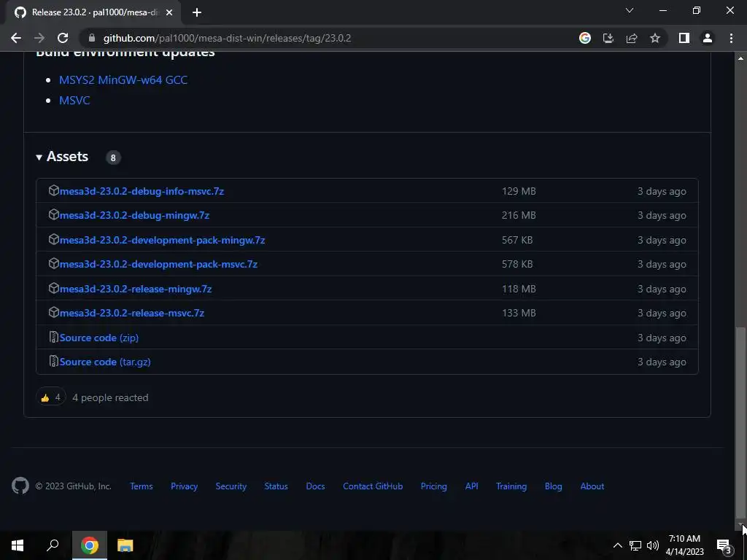
Task: Click the browser forward arrow
Action: tap(39, 38)
